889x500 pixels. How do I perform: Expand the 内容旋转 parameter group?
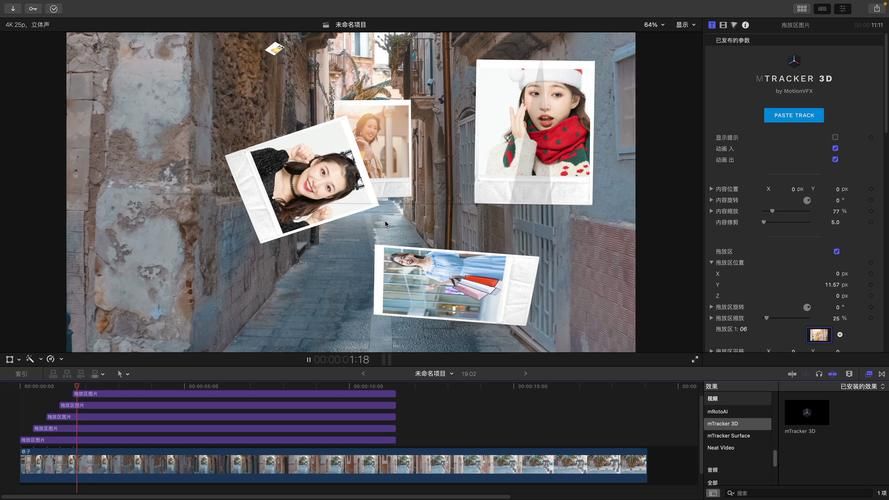coord(711,200)
